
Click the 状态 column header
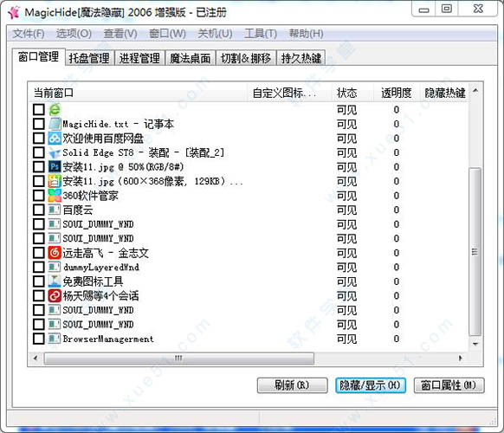(352, 93)
